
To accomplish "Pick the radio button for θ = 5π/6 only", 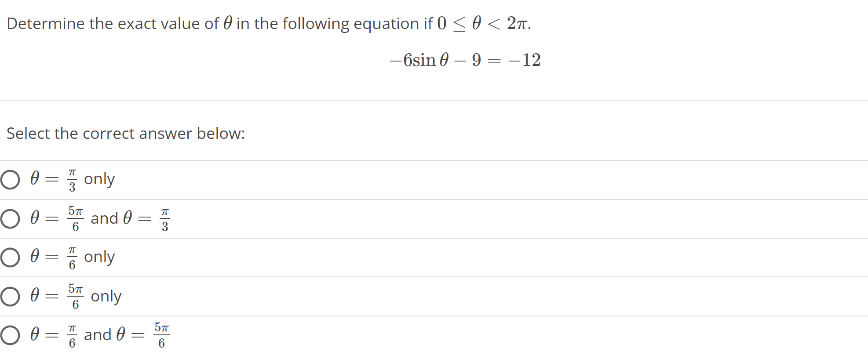I will [10, 297].
